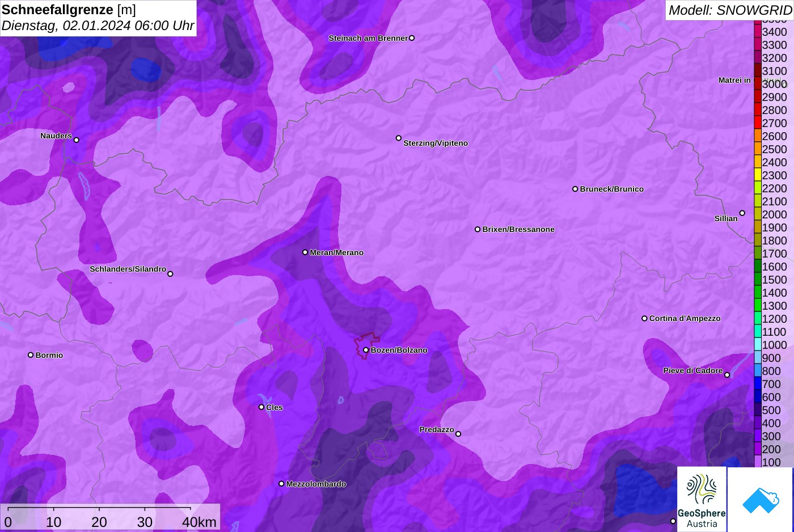Click the 10 mark on scale bar
This screenshot has height=532, width=794.
54,522
